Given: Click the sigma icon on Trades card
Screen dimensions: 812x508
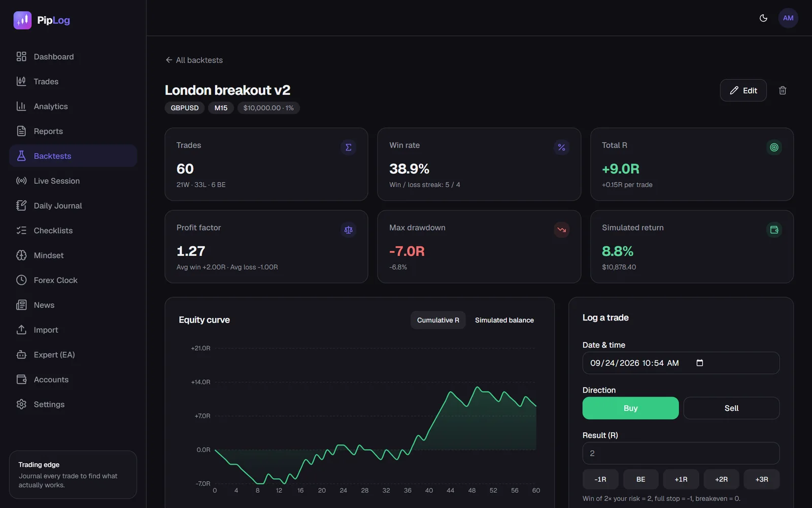Looking at the screenshot, I should (349, 147).
